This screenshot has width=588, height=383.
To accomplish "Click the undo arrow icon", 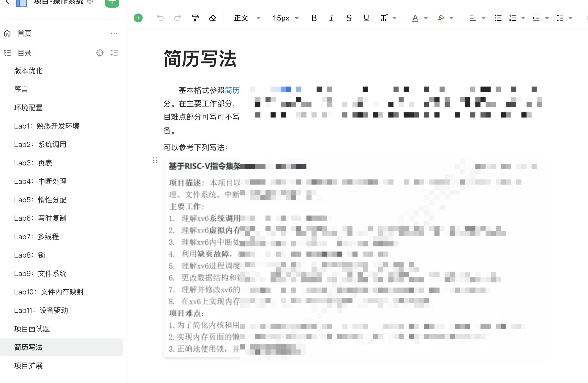I will click(x=160, y=18).
